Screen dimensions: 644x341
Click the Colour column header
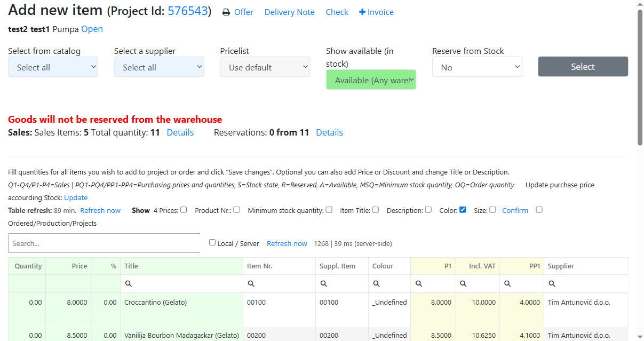click(x=389, y=266)
